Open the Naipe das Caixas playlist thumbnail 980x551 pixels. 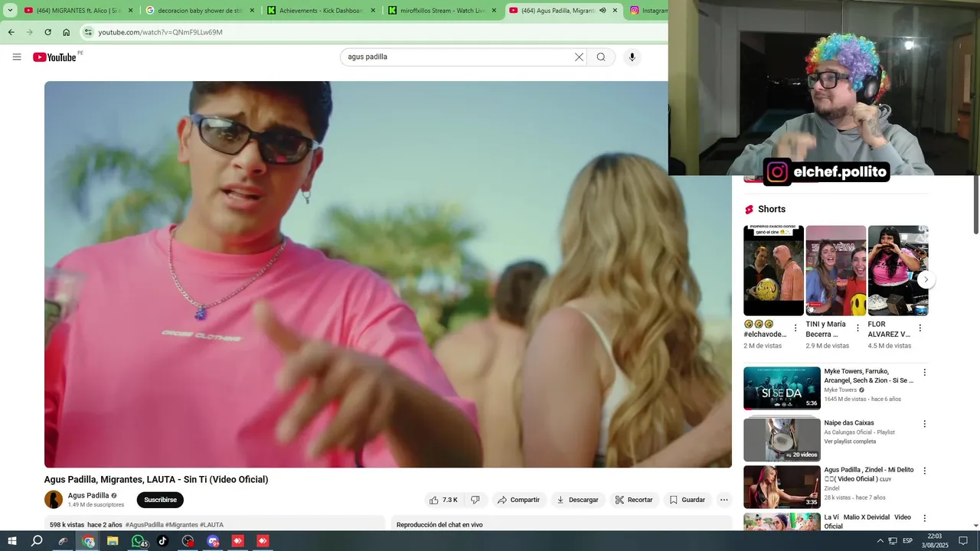click(x=782, y=439)
